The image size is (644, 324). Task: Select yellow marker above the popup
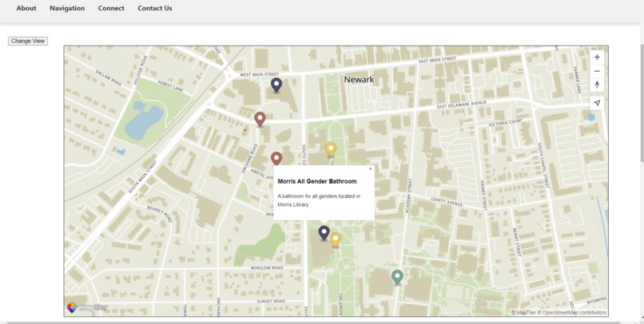pyautogui.click(x=331, y=150)
